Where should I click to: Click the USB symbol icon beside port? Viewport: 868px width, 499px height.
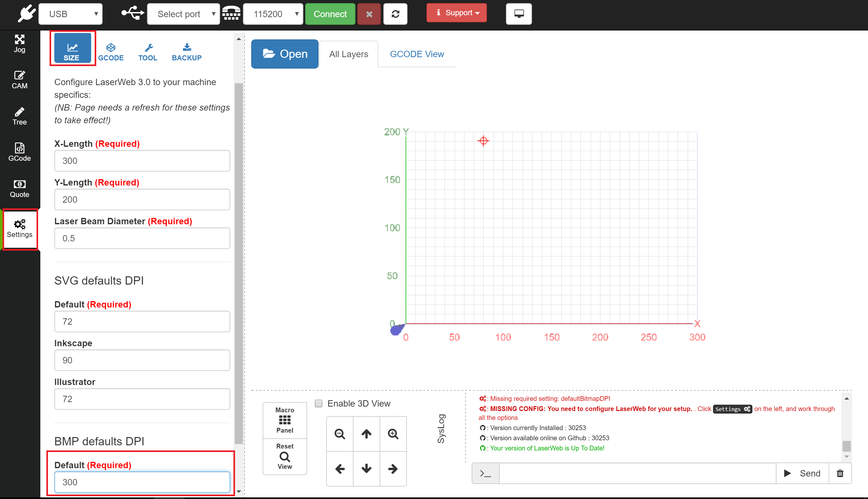point(133,13)
